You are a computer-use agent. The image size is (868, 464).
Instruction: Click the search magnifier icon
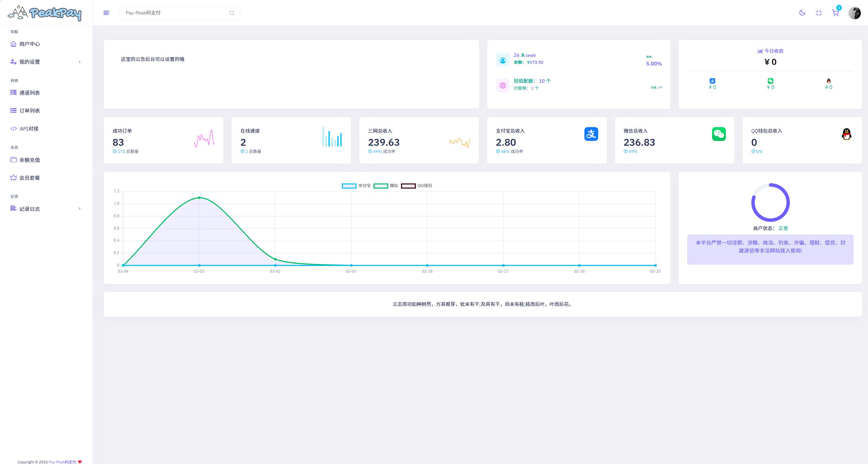(232, 13)
